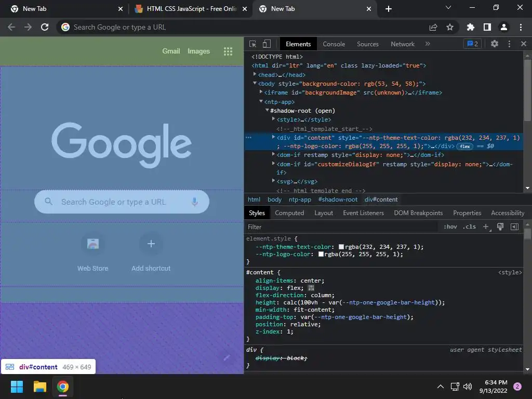Go back in browser history
Screen dimensions: 532x399
click(x=11, y=27)
